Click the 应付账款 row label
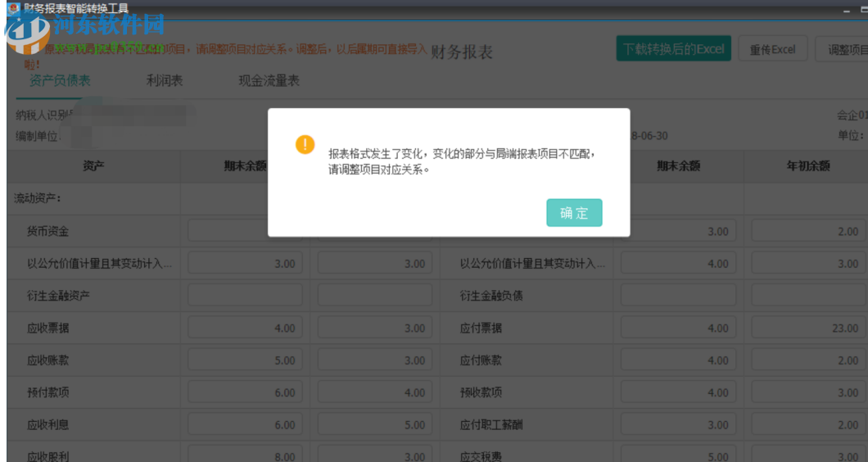This screenshot has width=868, height=462. coord(481,360)
